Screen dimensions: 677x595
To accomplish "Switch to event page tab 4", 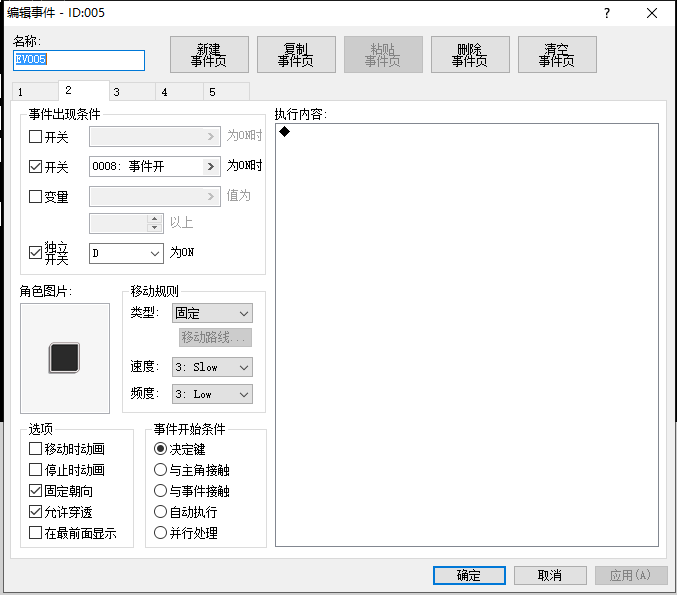I will (x=180, y=92).
